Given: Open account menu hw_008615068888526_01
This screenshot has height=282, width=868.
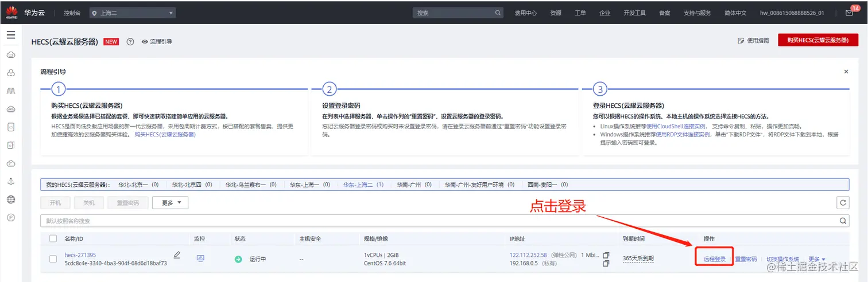Looking at the screenshot, I should click(x=792, y=13).
